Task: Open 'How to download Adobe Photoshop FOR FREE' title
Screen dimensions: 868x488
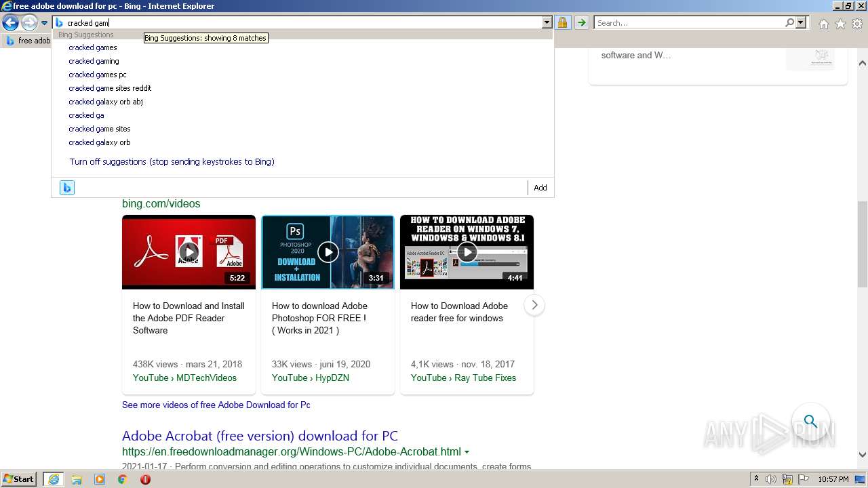Action: point(319,318)
